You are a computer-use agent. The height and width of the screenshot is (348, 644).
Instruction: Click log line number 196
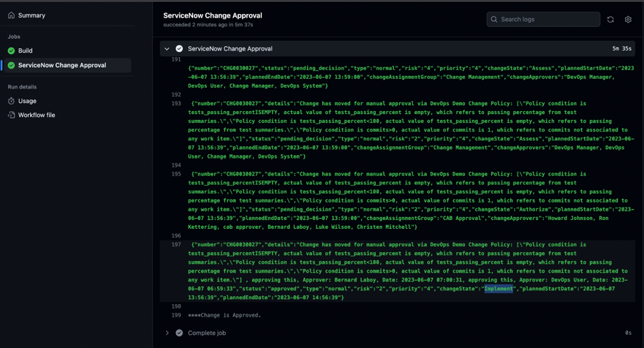click(175, 236)
